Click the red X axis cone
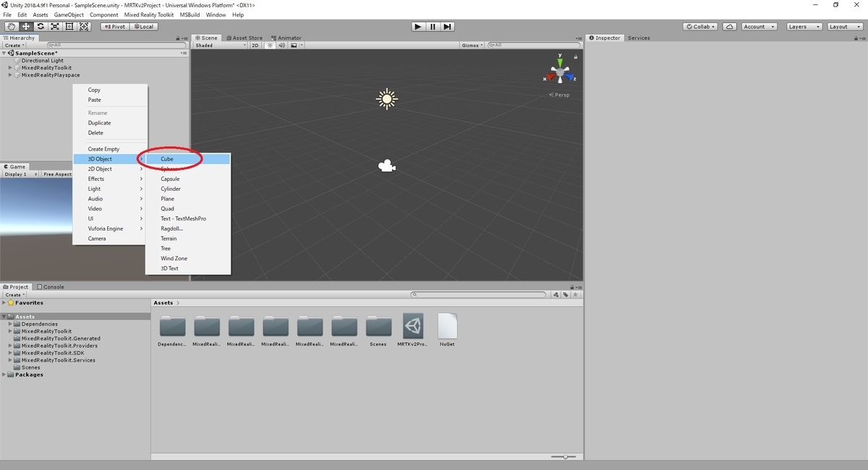The height and width of the screenshot is (470, 868). (551, 75)
